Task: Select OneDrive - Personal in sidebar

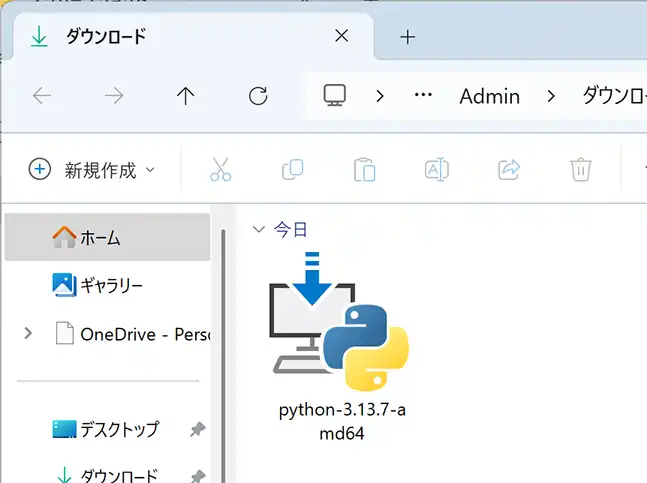Action: [x=133, y=334]
